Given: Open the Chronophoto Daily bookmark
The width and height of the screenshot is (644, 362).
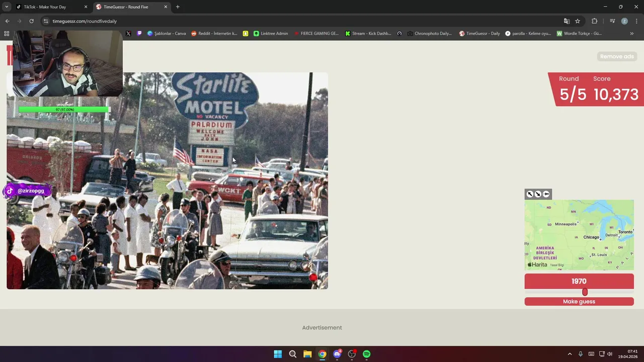Looking at the screenshot, I should 430,34.
